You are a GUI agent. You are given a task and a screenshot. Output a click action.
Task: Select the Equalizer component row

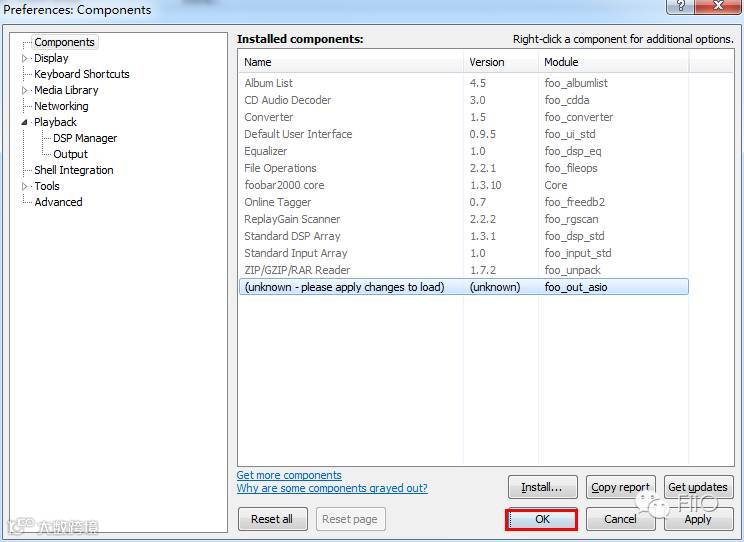tap(464, 151)
